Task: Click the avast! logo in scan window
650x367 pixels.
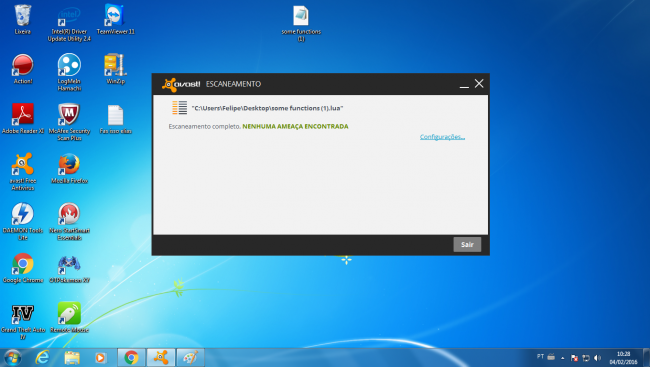Action: 181,84
